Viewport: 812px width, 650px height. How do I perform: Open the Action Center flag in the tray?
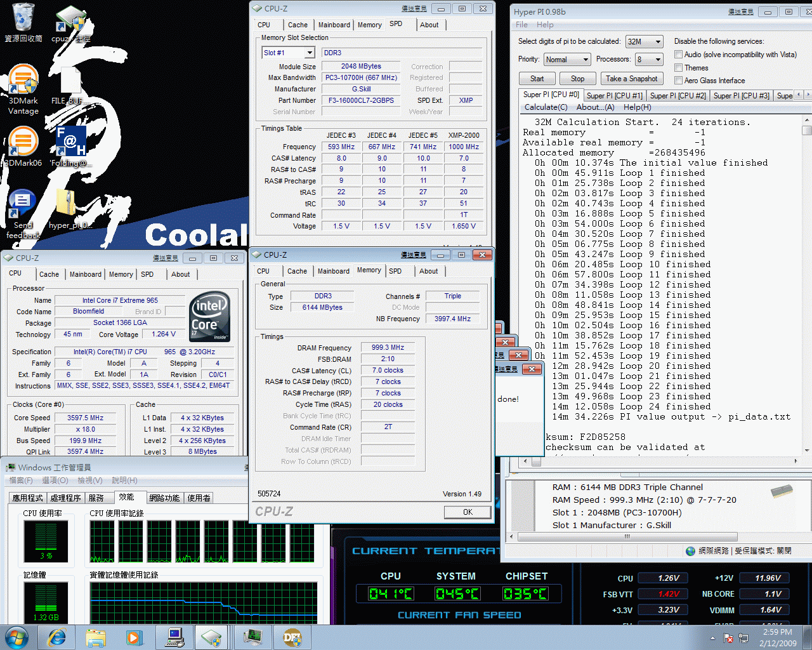point(728,638)
